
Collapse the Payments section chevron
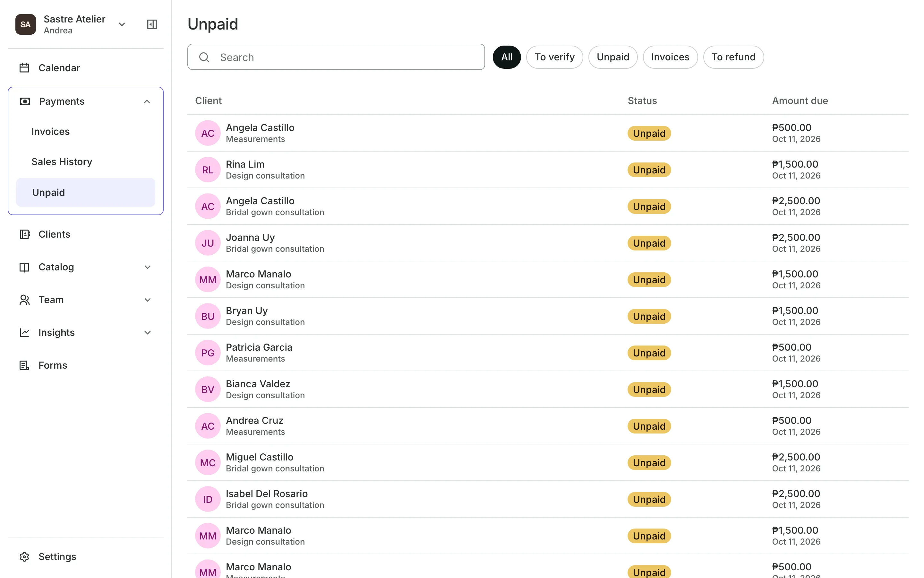pyautogui.click(x=147, y=101)
